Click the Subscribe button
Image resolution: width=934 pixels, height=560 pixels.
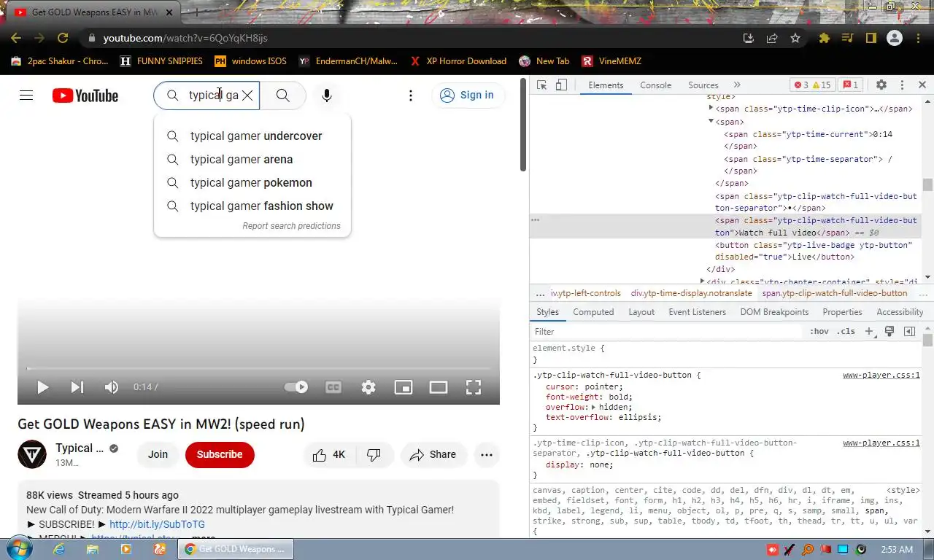tap(220, 454)
